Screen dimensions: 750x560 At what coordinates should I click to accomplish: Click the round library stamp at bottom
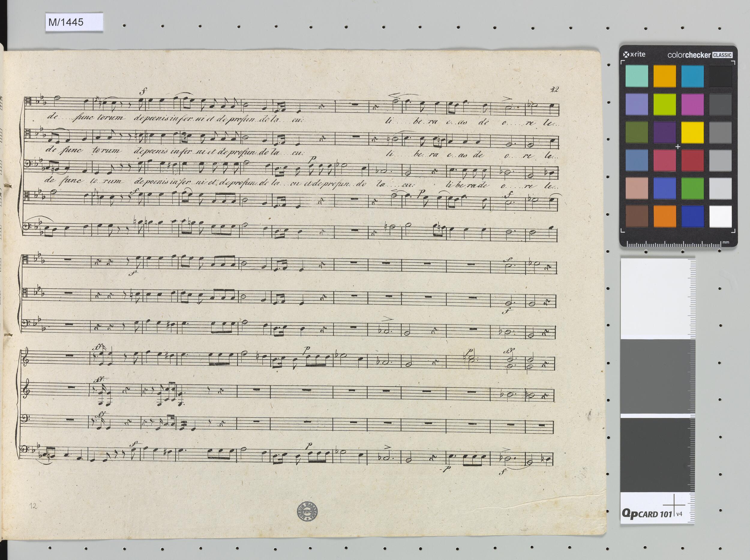tap(307, 511)
